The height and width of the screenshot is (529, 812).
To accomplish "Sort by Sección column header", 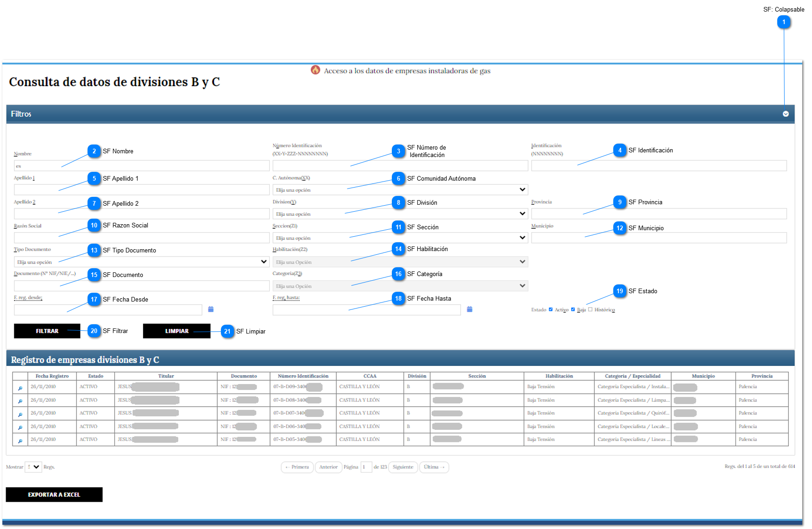I will [477, 376].
